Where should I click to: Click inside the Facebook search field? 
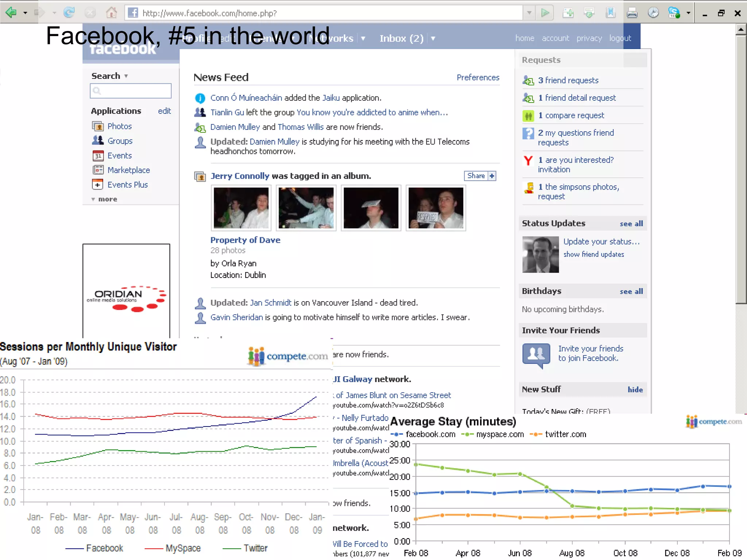point(131,91)
